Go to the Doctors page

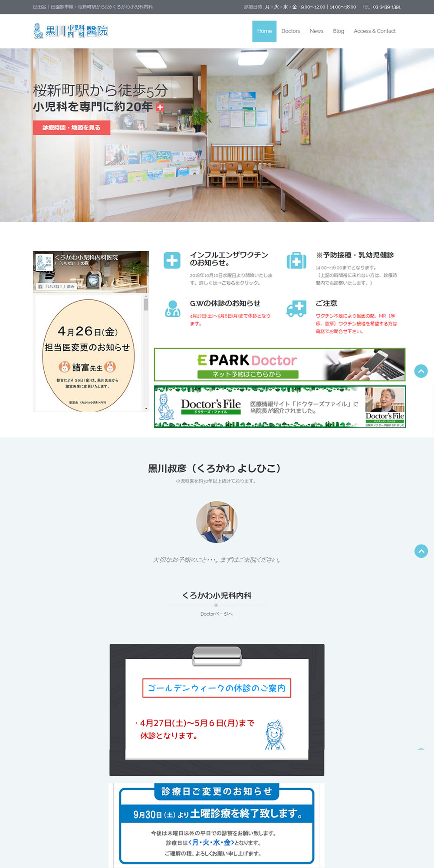pyautogui.click(x=291, y=31)
